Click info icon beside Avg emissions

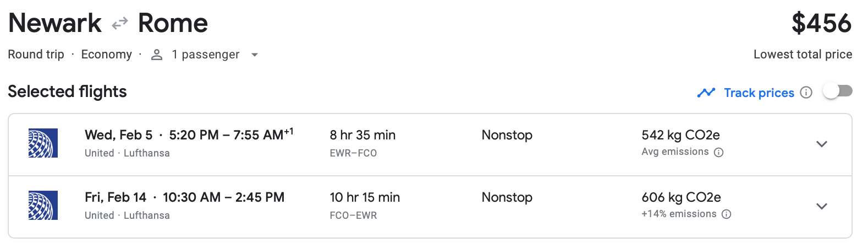[x=718, y=153]
